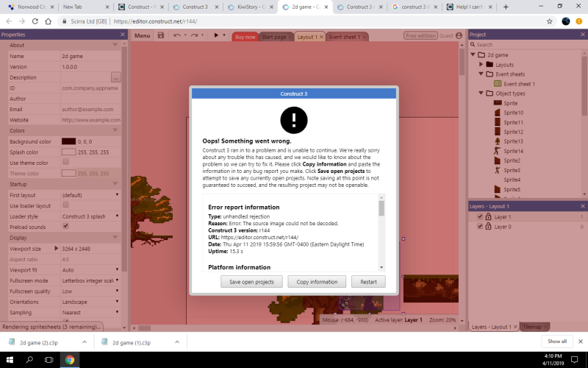Select the Sprite11 object icon
Screen dimensions: 588x368
[x=498, y=122]
